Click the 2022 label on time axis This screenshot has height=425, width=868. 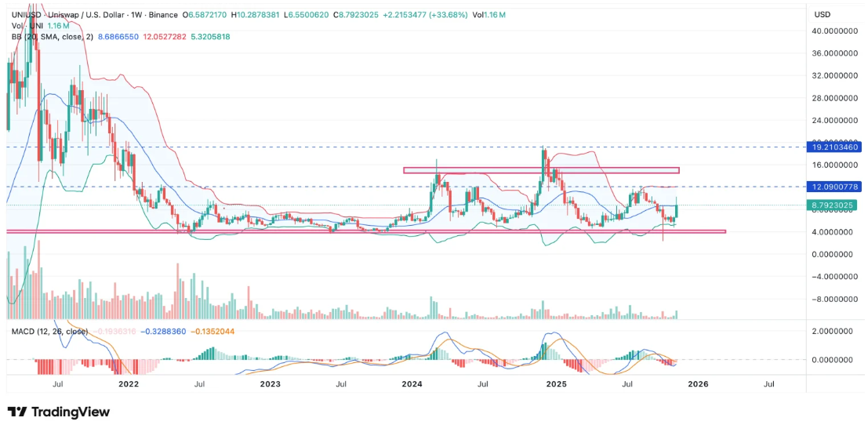[128, 384]
